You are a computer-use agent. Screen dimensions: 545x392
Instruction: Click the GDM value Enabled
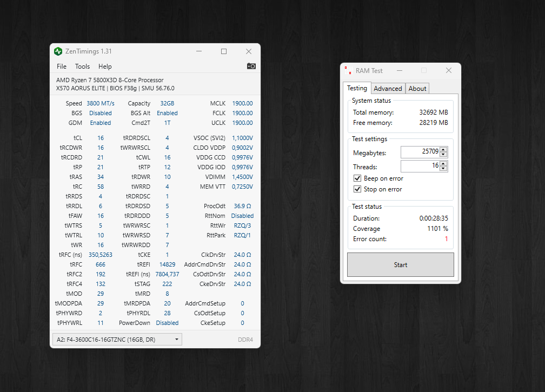coord(101,123)
